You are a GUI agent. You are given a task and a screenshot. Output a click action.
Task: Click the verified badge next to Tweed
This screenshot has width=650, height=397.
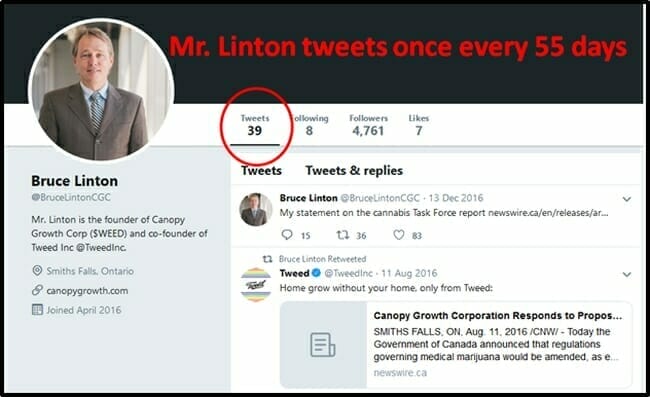316,273
